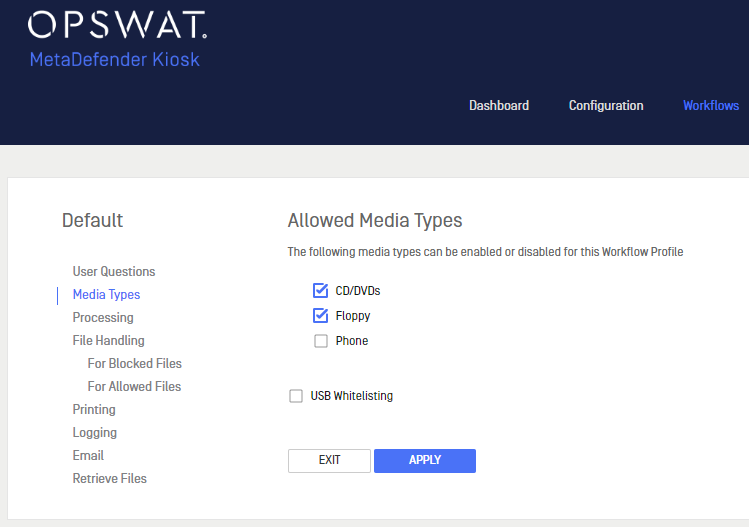Click the EXIT button
This screenshot has height=527, width=749.
click(329, 461)
